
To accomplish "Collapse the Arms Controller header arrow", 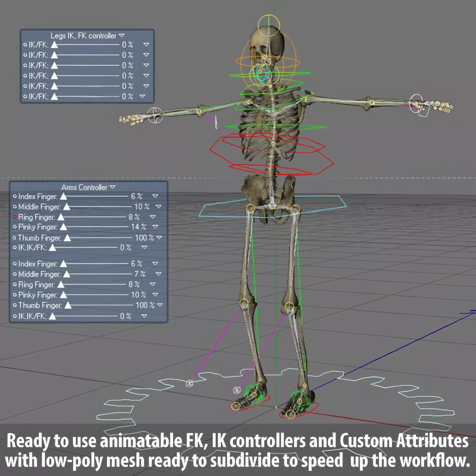I will coord(113,187).
